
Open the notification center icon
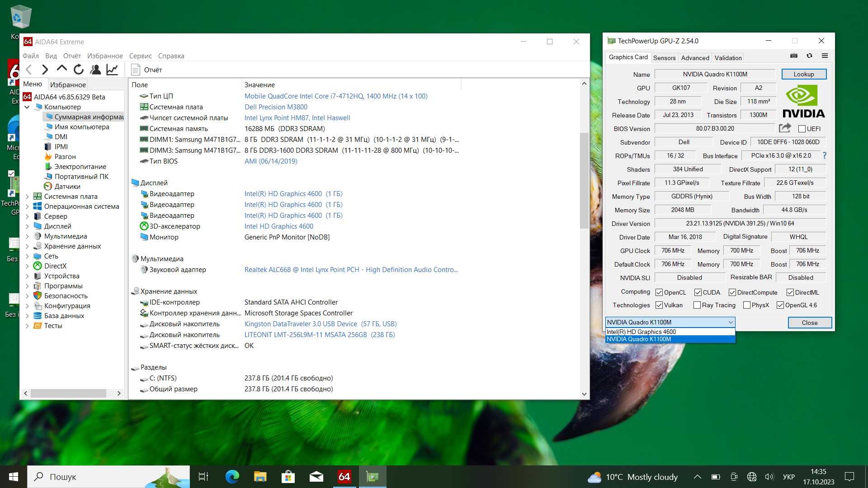tap(849, 477)
